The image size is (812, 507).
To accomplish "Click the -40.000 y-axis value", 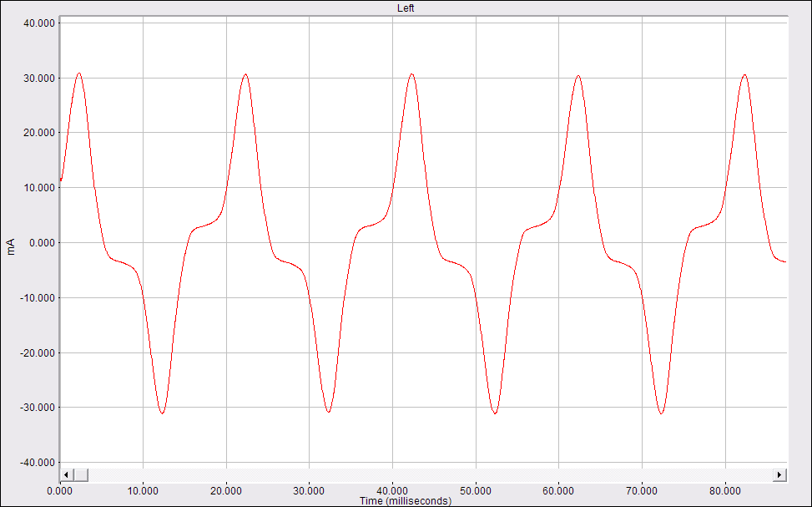I will (x=38, y=463).
